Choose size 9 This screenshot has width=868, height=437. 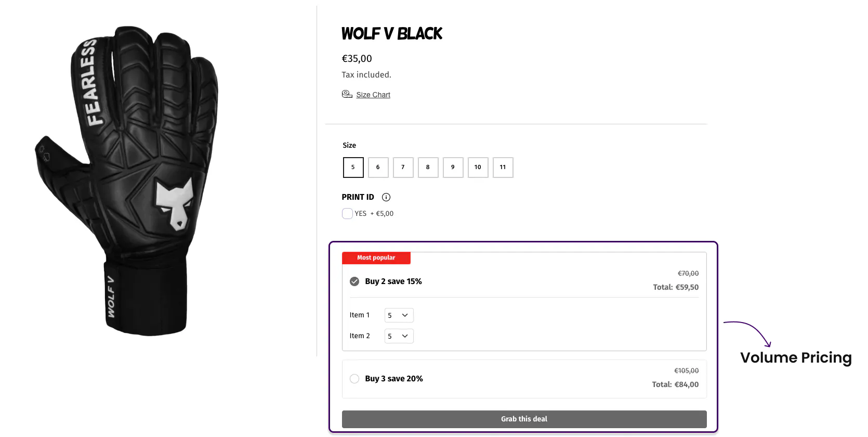pyautogui.click(x=453, y=168)
